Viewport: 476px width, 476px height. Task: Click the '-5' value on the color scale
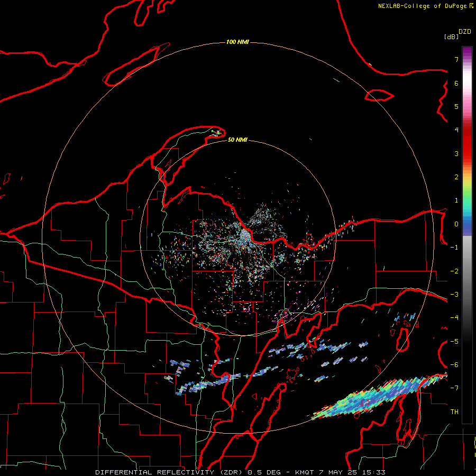(x=454, y=342)
